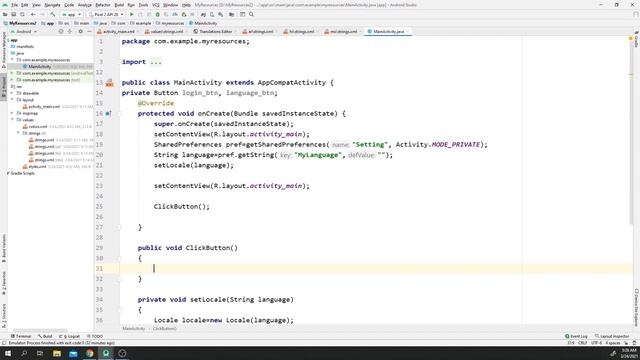Viewport: 640px width, 360px height.
Task: Click the override gutter icon on line 16
Action: 109,113
